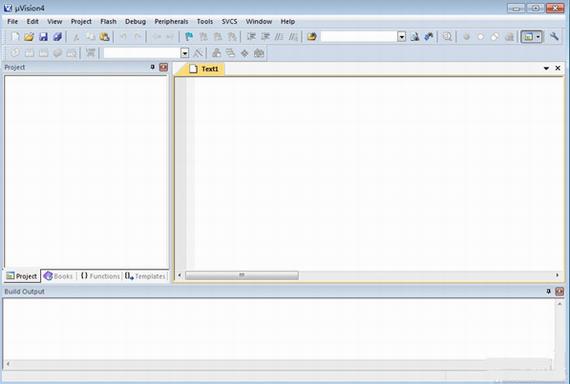Click the Download to flash icon
The image size is (570, 384).
[x=90, y=53]
